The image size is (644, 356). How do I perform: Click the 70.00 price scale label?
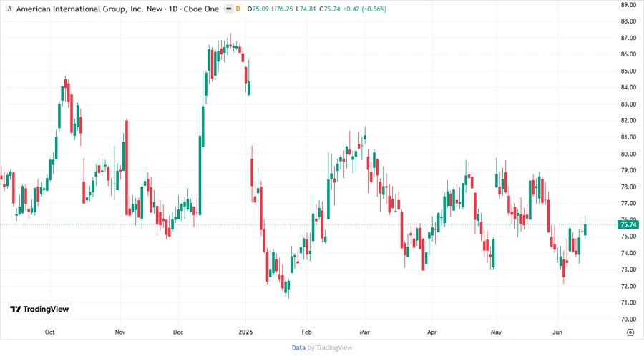click(x=628, y=319)
